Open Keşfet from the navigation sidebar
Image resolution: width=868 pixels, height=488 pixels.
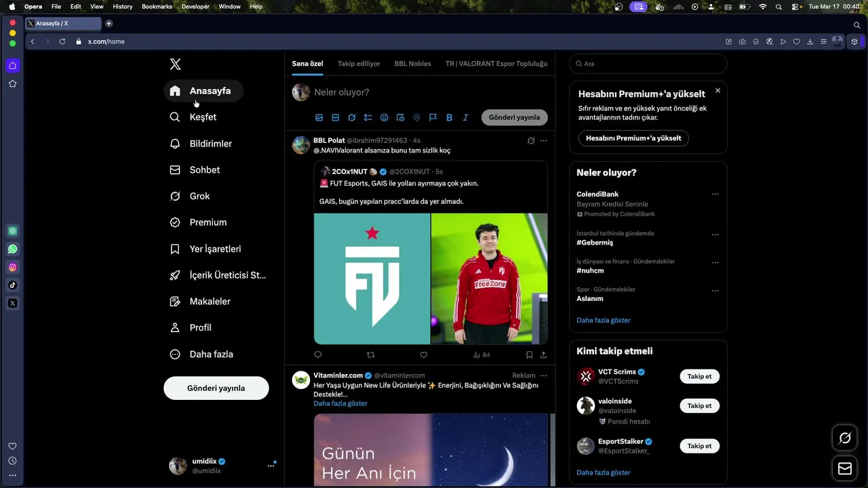click(x=193, y=117)
